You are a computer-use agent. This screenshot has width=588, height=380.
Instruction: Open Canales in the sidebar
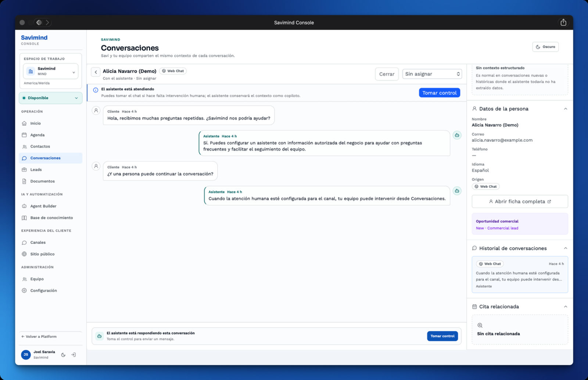pos(51,242)
